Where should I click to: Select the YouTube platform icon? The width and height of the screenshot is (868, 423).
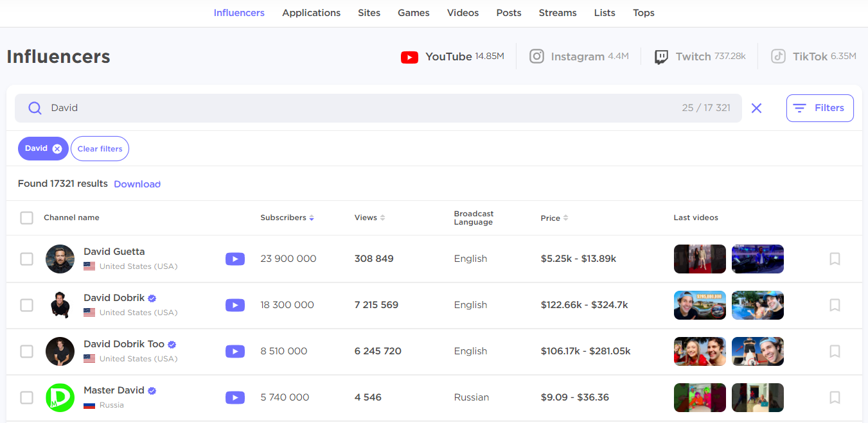point(409,57)
